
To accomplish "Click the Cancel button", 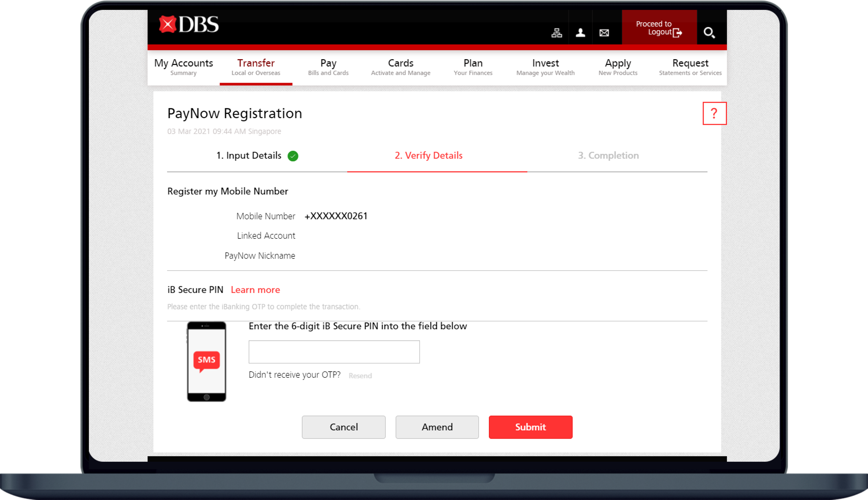I will coord(344,427).
